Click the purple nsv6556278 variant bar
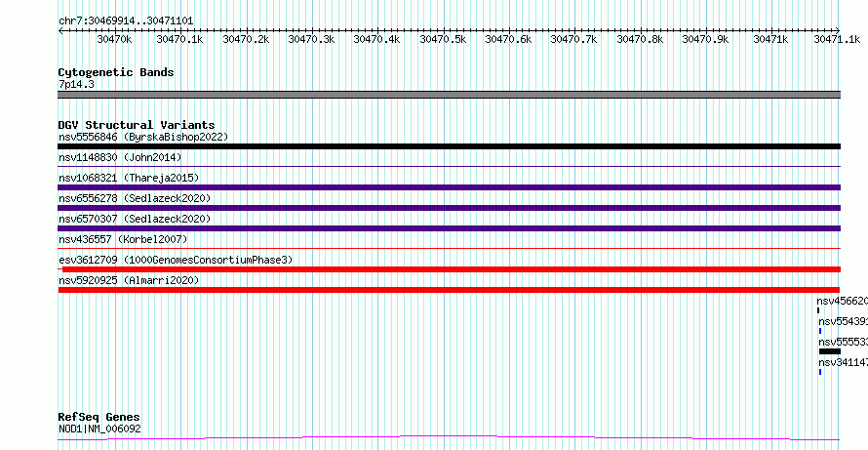The height and width of the screenshot is (450, 868). [x=449, y=208]
